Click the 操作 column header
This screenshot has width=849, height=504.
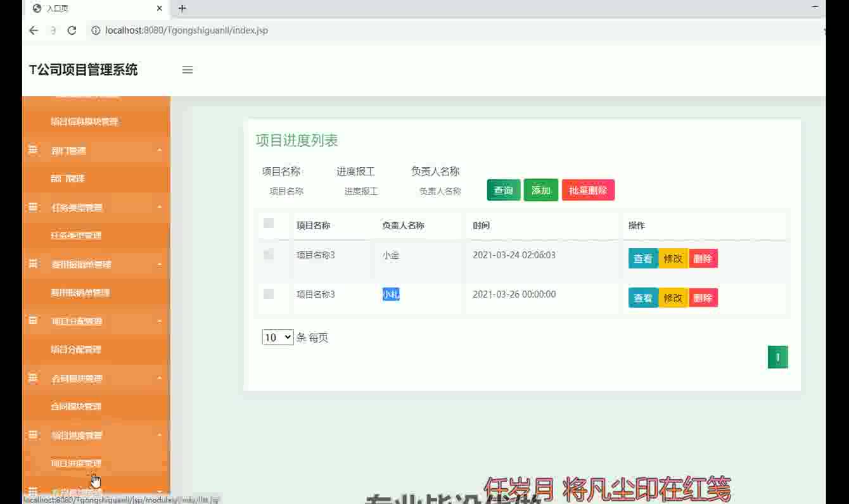(637, 225)
